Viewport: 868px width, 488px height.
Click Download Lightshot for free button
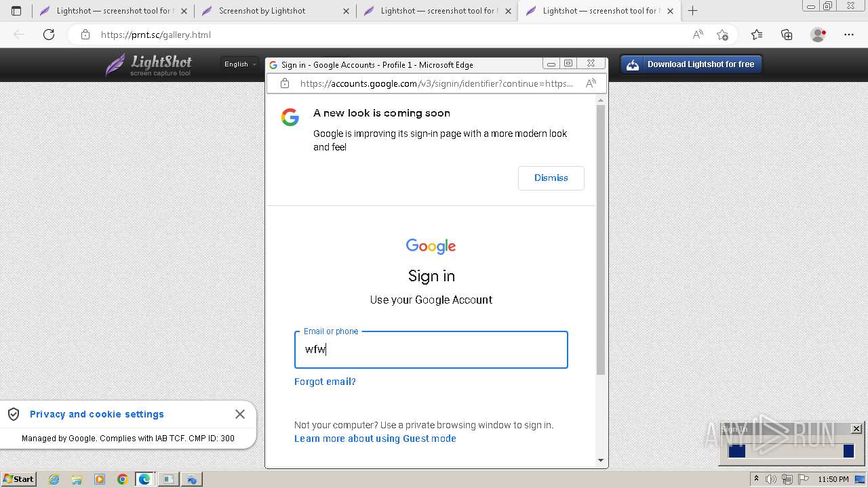point(692,64)
